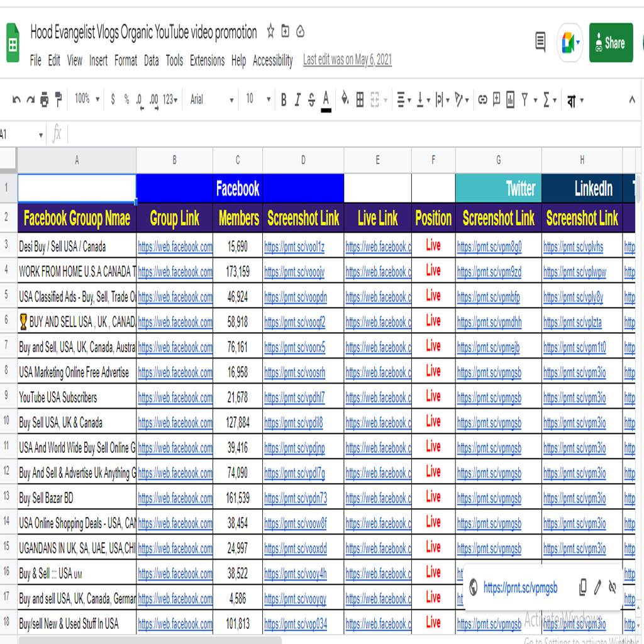Open screenshot link prnt.sc/vpdhl7
Image resolution: width=644 pixels, height=644 pixels.
(294, 397)
